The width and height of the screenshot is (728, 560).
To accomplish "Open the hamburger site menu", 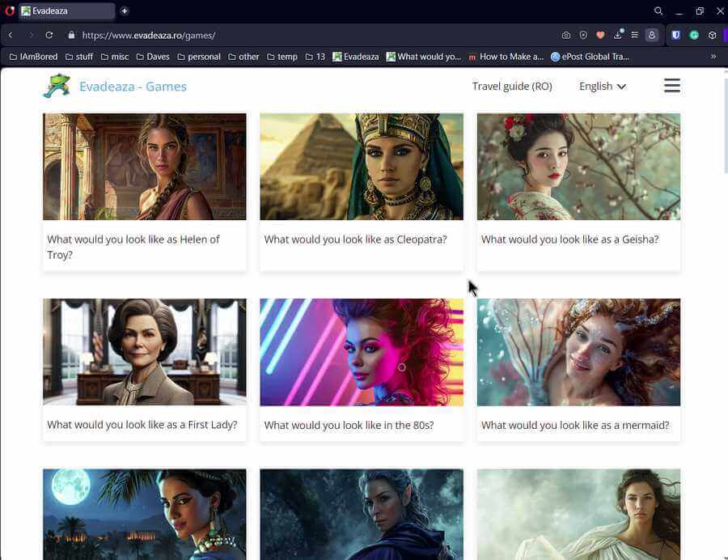I will coord(672,86).
